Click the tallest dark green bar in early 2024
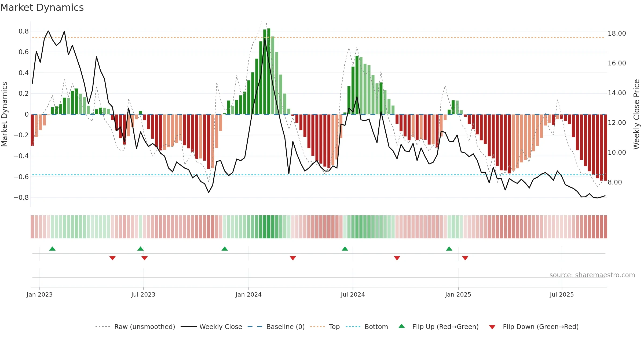Image resolution: width=644 pixels, height=362 pixels. pos(269,71)
